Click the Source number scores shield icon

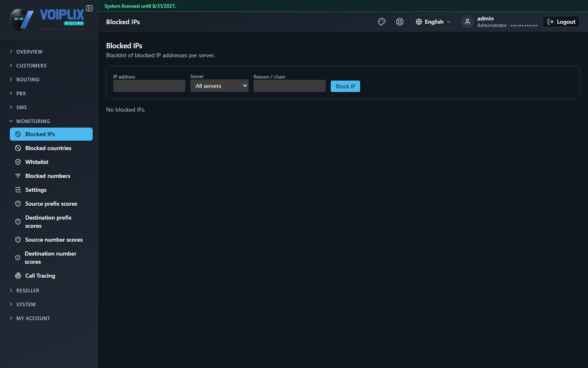coord(18,240)
